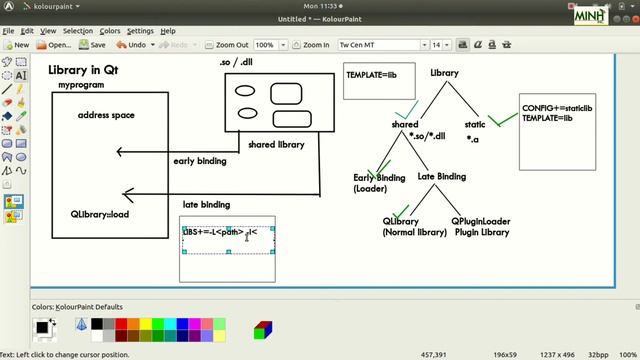Click the RGB color cube icon
Screen dimensions: 640x360
tap(262, 330)
